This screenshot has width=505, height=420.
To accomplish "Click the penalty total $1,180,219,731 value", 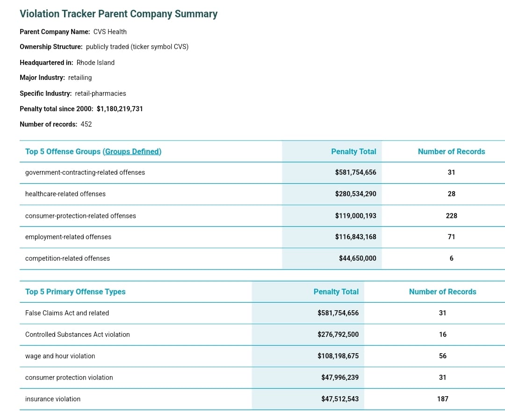I will click(x=120, y=109).
